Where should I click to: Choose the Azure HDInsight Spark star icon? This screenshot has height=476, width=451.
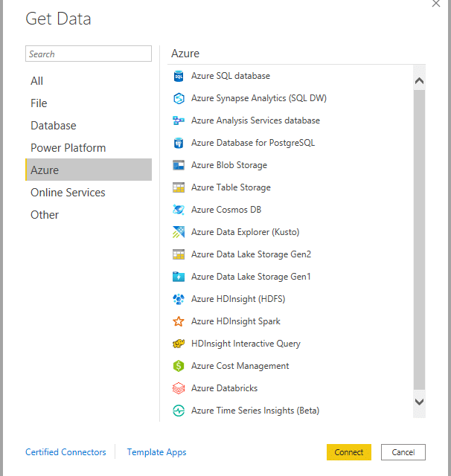(179, 321)
